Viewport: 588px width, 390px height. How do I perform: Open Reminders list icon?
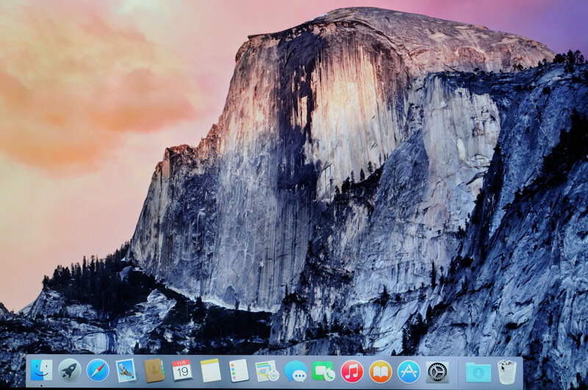(x=239, y=370)
